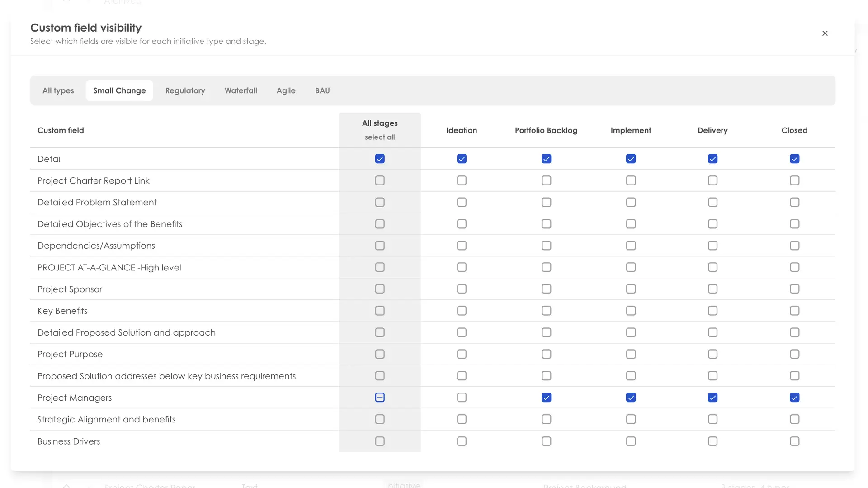
Task: Click the Project Managers field name
Action: pos(75,398)
